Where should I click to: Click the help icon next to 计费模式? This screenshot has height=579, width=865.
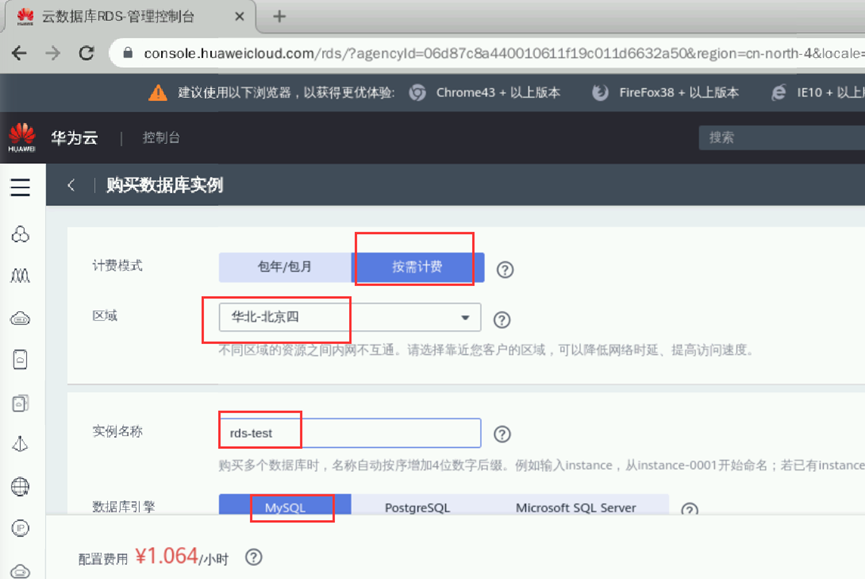tap(505, 270)
